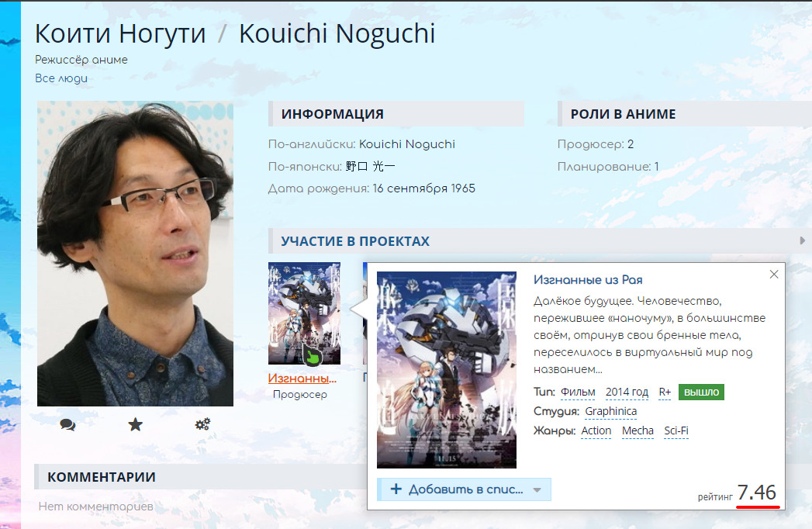
Task: Click the 'Участие в проектах' section header
Action: [x=355, y=241]
